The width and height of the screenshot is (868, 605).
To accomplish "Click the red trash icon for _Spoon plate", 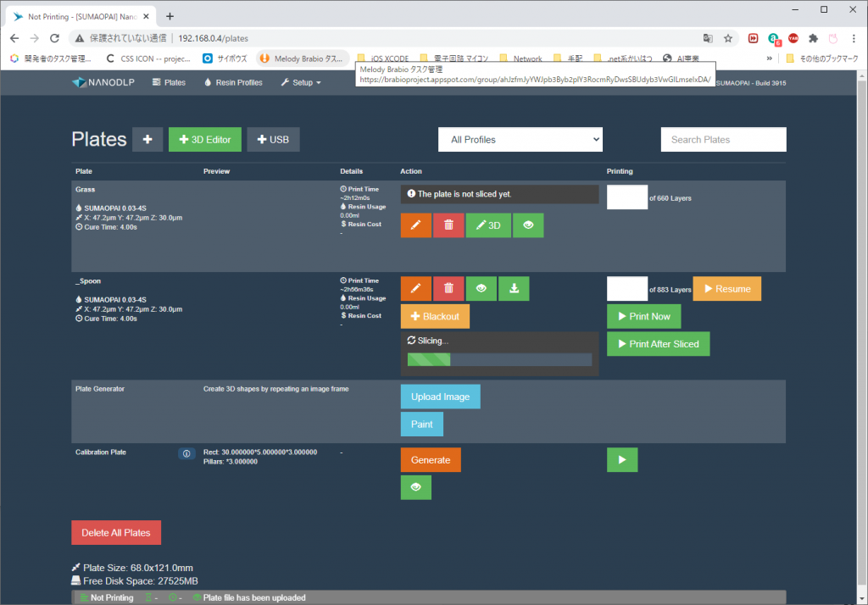I will 448,288.
